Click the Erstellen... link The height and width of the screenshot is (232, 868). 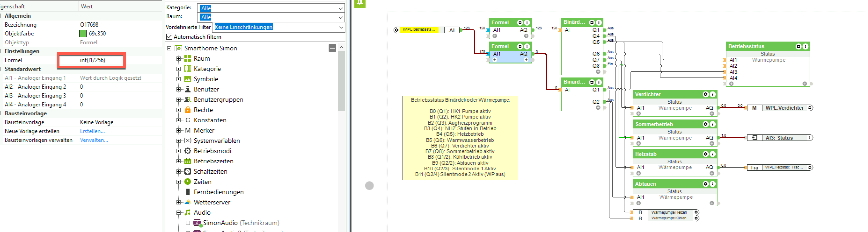point(92,131)
